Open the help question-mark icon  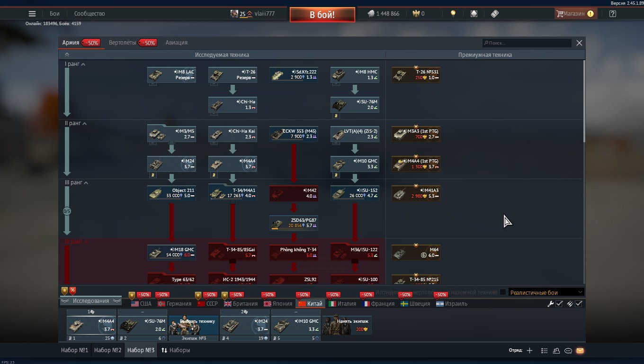[x=613, y=14]
